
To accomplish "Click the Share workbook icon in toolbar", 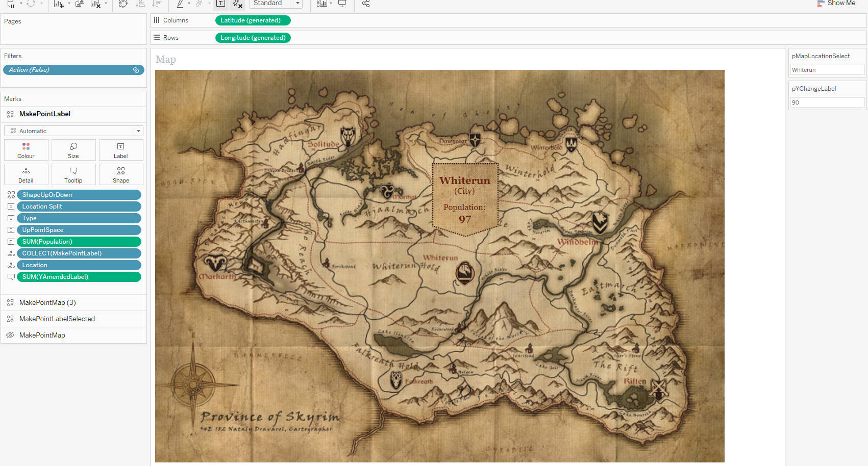I will [x=366, y=4].
